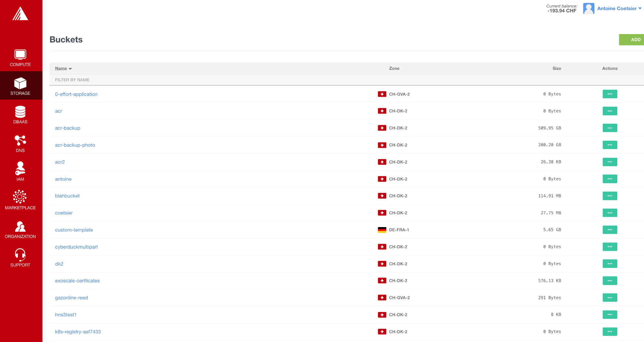Open the actions menu for acr-backup
The height and width of the screenshot is (342, 644).
(610, 128)
